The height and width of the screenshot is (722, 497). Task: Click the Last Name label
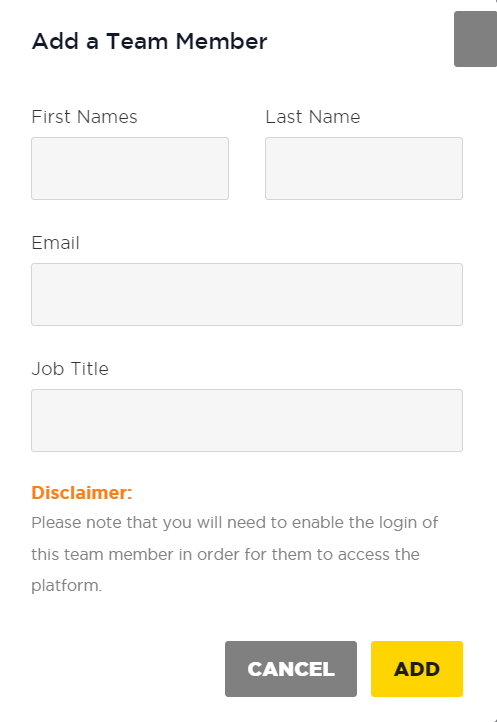tap(313, 117)
